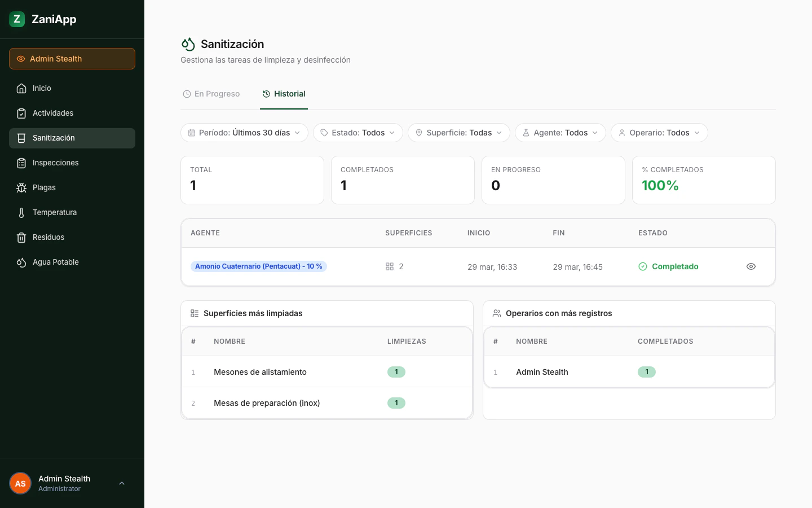
Task: Click the Plagas bug icon
Action: tap(21, 187)
